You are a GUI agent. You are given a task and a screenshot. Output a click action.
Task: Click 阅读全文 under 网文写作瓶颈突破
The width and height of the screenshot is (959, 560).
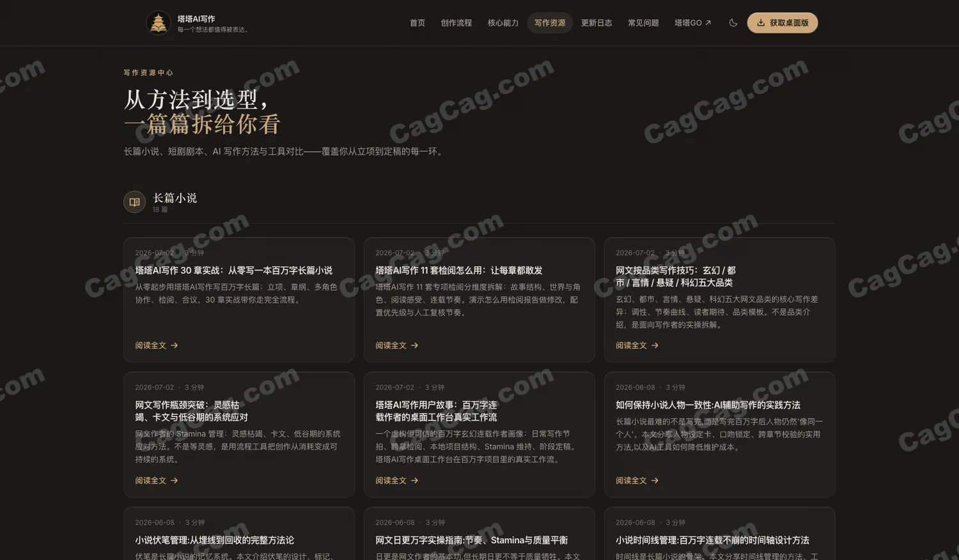[x=157, y=481]
